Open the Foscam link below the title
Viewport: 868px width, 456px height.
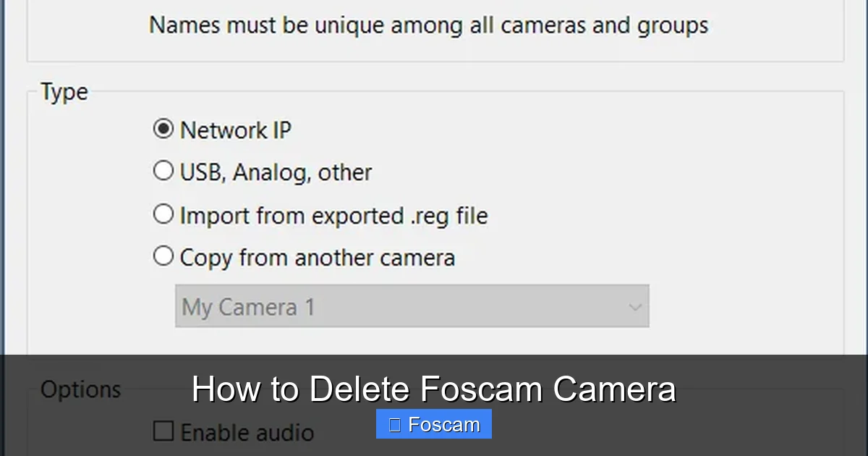point(433,424)
